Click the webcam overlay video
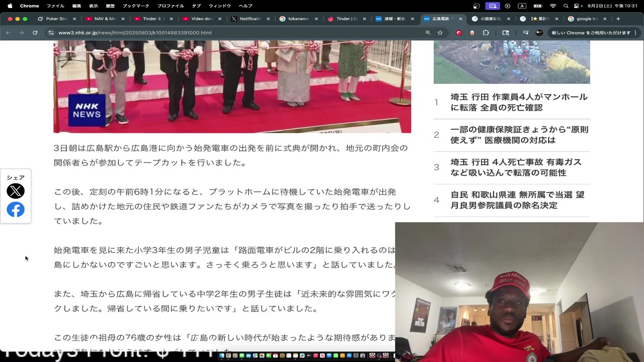The image size is (644, 362). pyautogui.click(x=519, y=292)
